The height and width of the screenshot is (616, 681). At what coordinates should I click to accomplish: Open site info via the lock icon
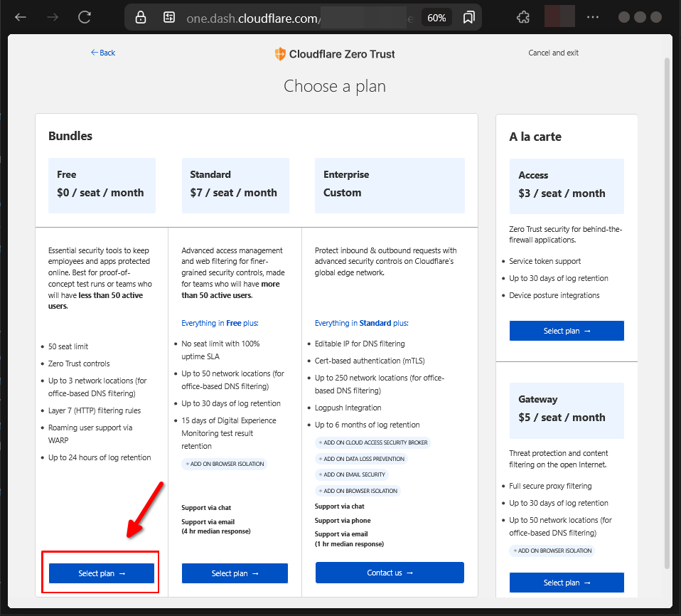tap(140, 17)
